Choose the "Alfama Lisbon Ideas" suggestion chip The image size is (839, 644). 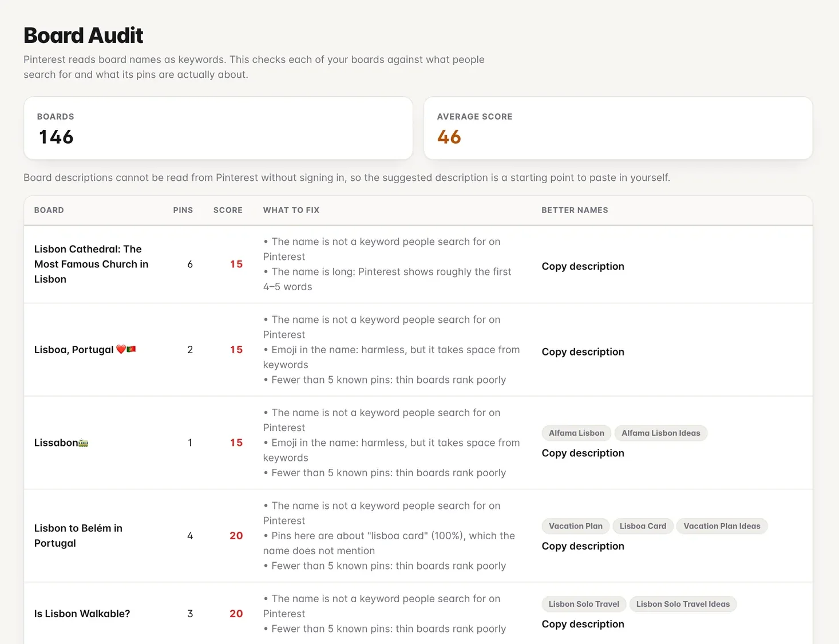point(661,433)
